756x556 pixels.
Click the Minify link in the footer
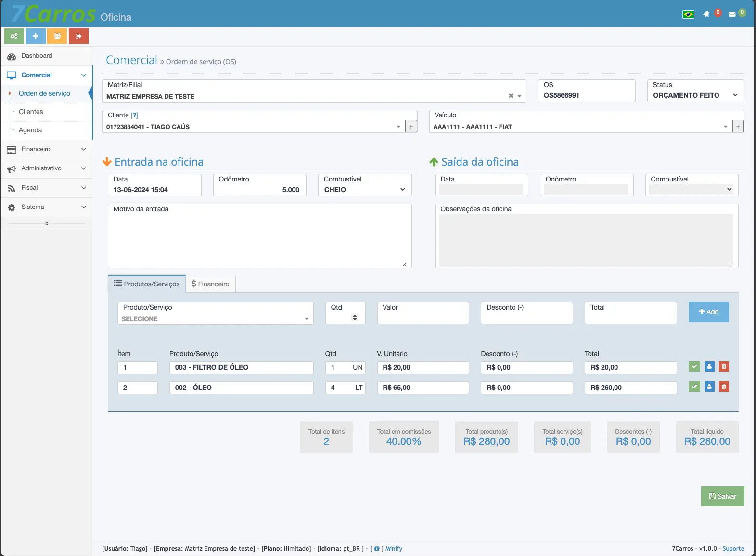pos(394,549)
